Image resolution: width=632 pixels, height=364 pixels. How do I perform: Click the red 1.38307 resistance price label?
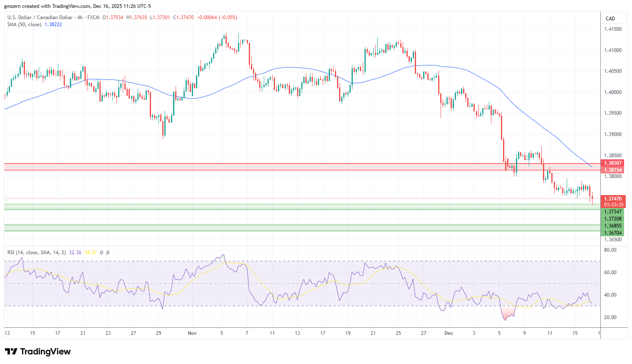(613, 163)
